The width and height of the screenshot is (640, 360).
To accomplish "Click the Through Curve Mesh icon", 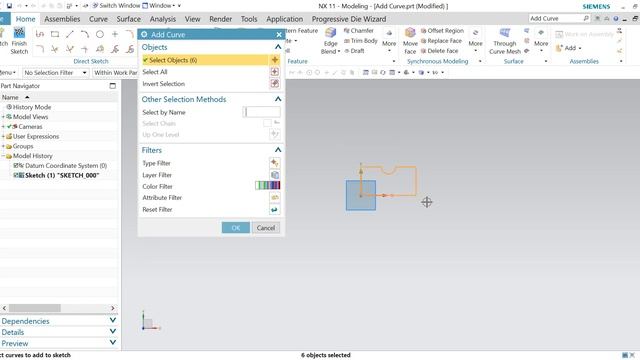I will (505, 33).
